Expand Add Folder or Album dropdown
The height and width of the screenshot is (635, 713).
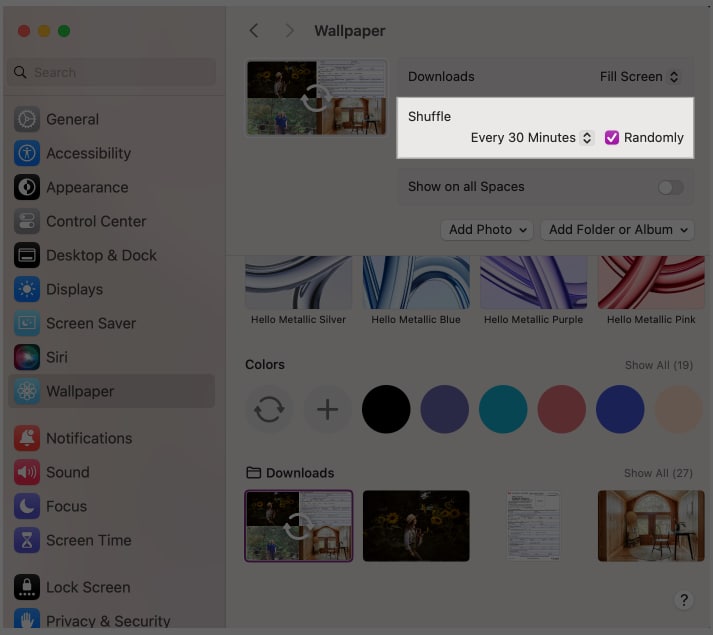618,230
